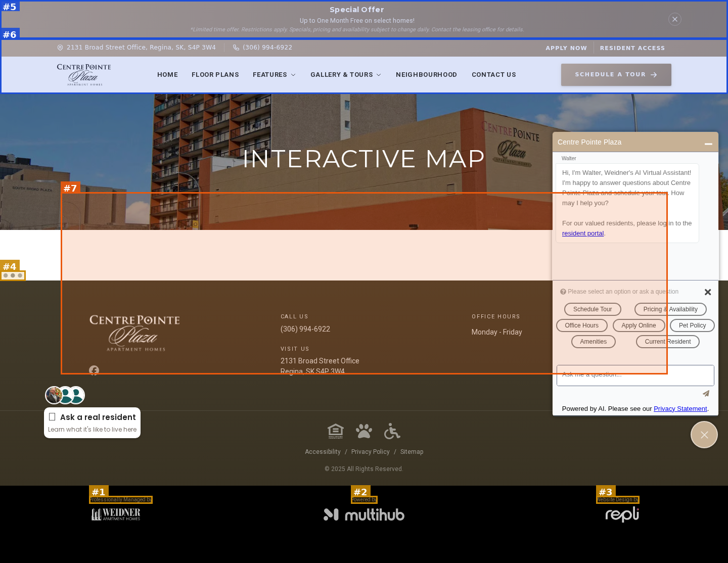Call the footer number (306) 994-6922
The width and height of the screenshot is (728, 563).
(305, 329)
